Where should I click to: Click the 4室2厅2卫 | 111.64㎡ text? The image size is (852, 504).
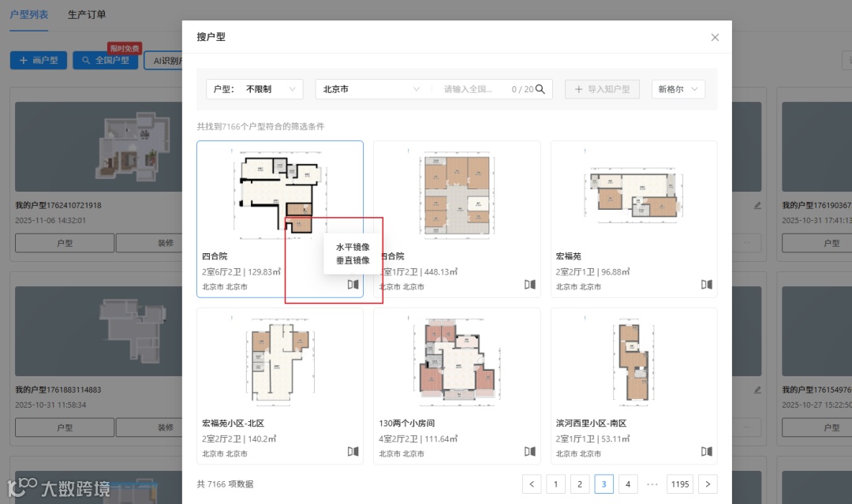[x=418, y=439]
